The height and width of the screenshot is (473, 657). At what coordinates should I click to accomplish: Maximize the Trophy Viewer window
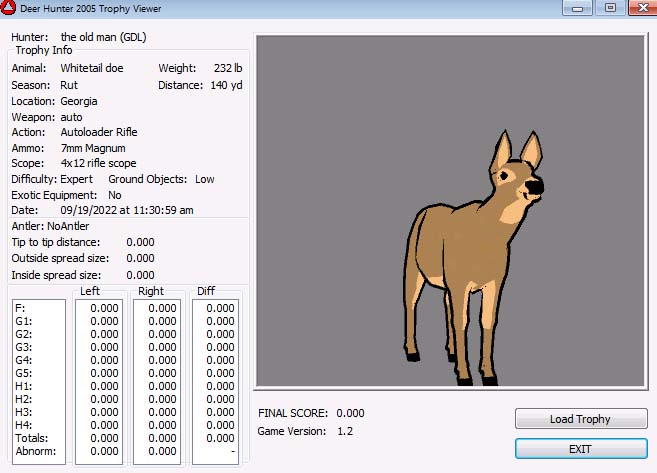coord(608,7)
